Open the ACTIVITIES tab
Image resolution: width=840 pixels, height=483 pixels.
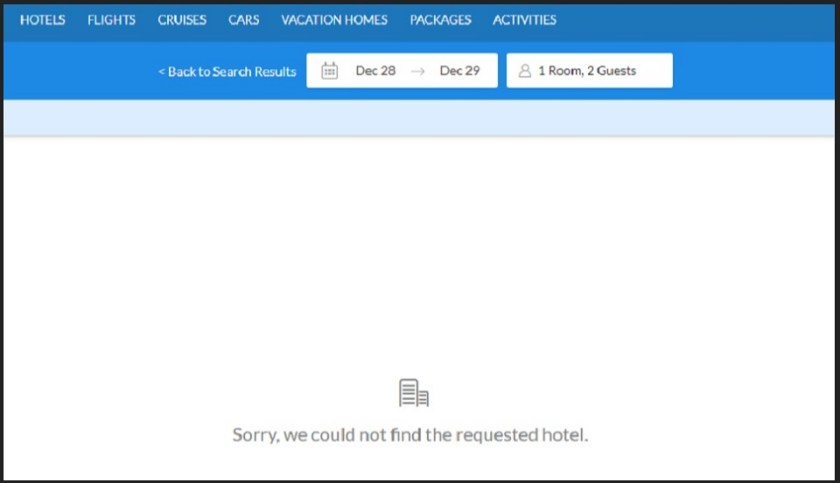(x=524, y=20)
